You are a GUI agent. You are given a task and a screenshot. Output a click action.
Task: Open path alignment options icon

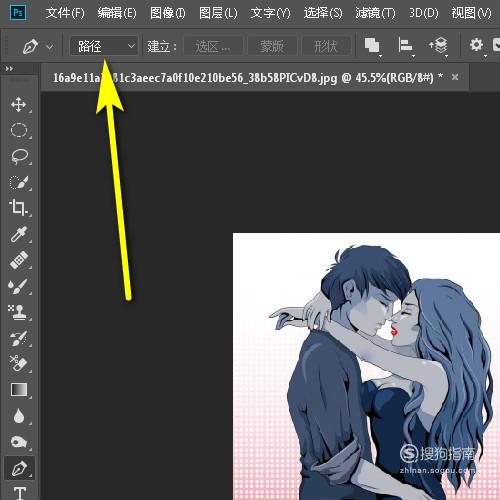[406, 45]
